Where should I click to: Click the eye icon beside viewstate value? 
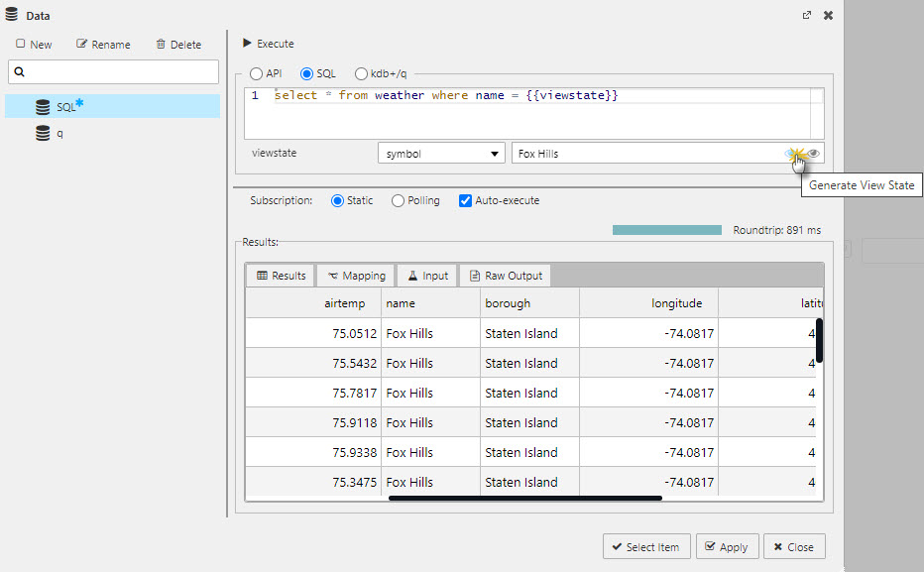813,153
